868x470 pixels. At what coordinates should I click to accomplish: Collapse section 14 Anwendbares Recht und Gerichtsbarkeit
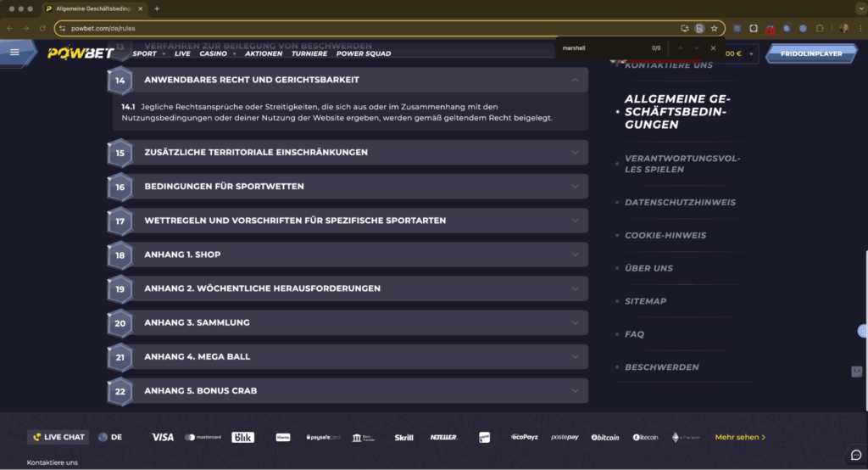[x=575, y=80]
